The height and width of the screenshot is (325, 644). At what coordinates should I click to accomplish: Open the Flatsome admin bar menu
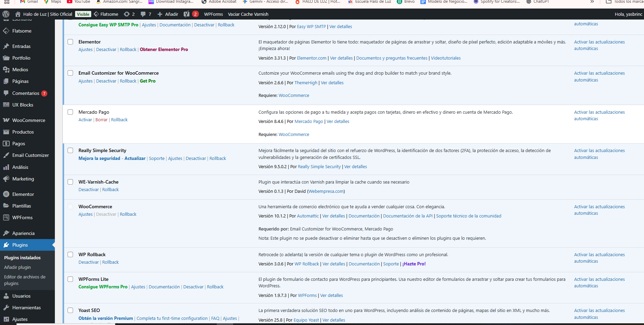click(106, 14)
